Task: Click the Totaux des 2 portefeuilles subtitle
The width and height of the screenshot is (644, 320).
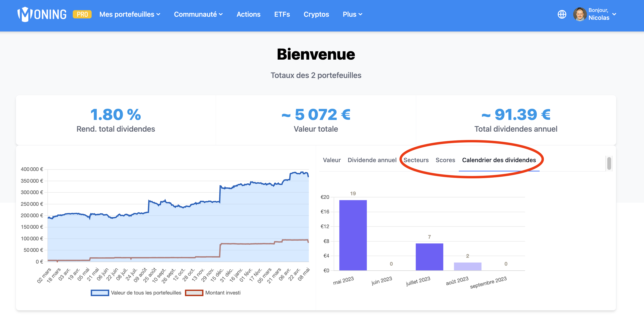Action: [x=316, y=75]
